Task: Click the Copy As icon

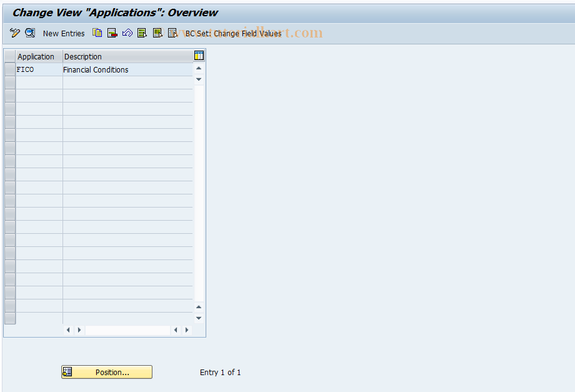Action: [x=97, y=33]
